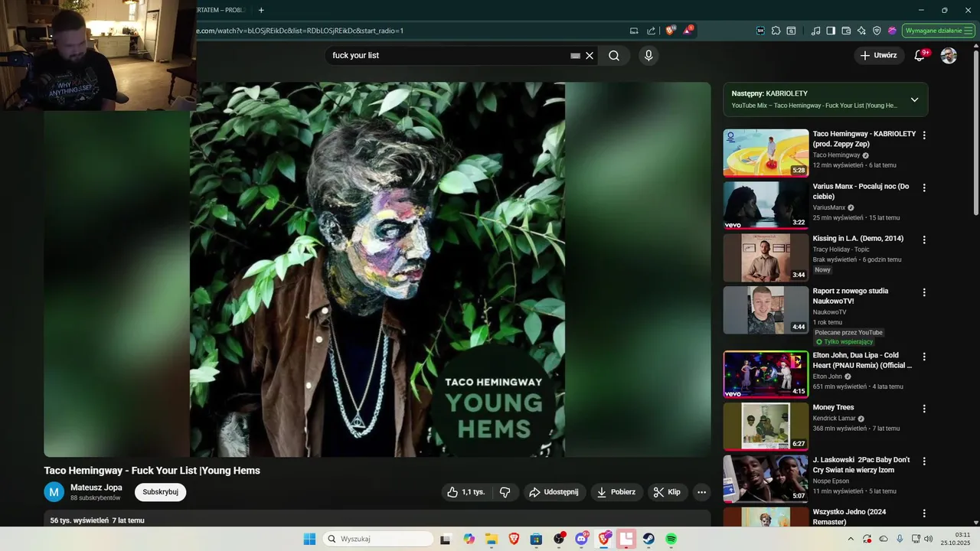The height and width of the screenshot is (551, 980).
Task: Open J. Laskowski 2Pac Baby Don't Cry thumbnail
Action: click(x=766, y=479)
